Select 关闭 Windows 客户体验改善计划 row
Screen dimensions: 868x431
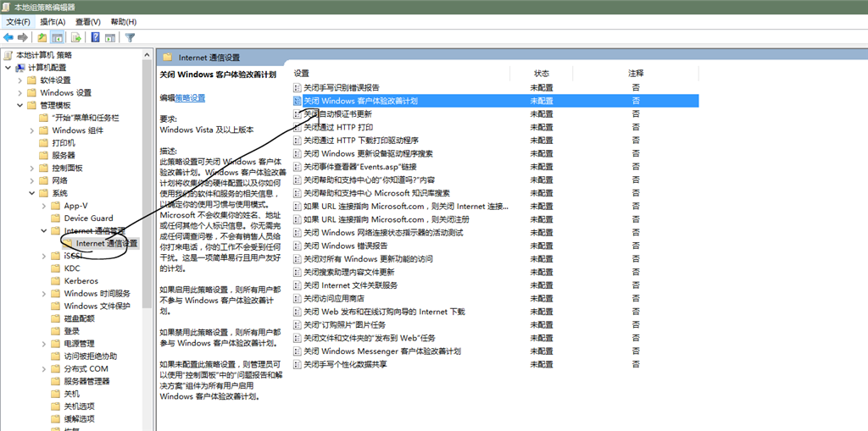click(495, 101)
